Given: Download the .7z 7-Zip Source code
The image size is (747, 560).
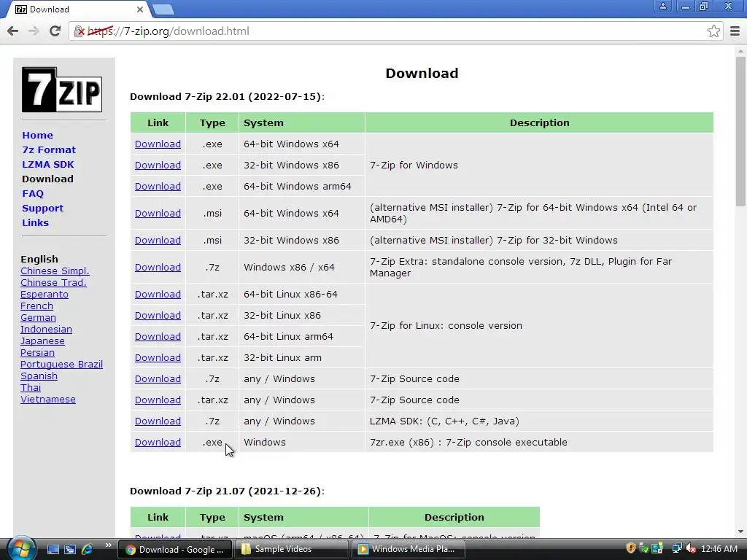Looking at the screenshot, I should [x=158, y=379].
